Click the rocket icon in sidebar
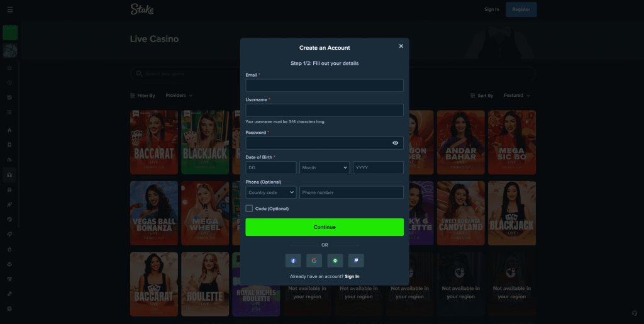Image resolution: width=644 pixels, height=324 pixels. (x=9, y=204)
